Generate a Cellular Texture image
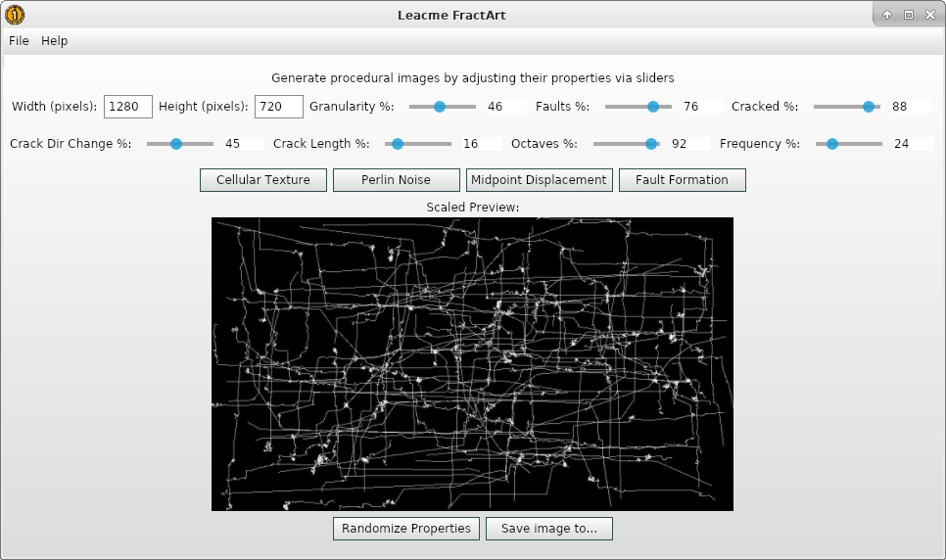The height and width of the screenshot is (560, 946). 263,180
